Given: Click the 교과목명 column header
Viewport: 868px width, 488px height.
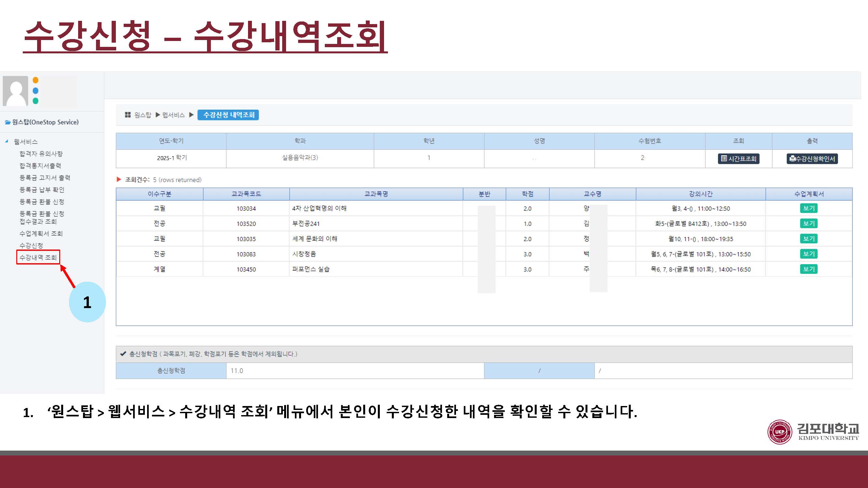Looking at the screenshot, I should (376, 194).
